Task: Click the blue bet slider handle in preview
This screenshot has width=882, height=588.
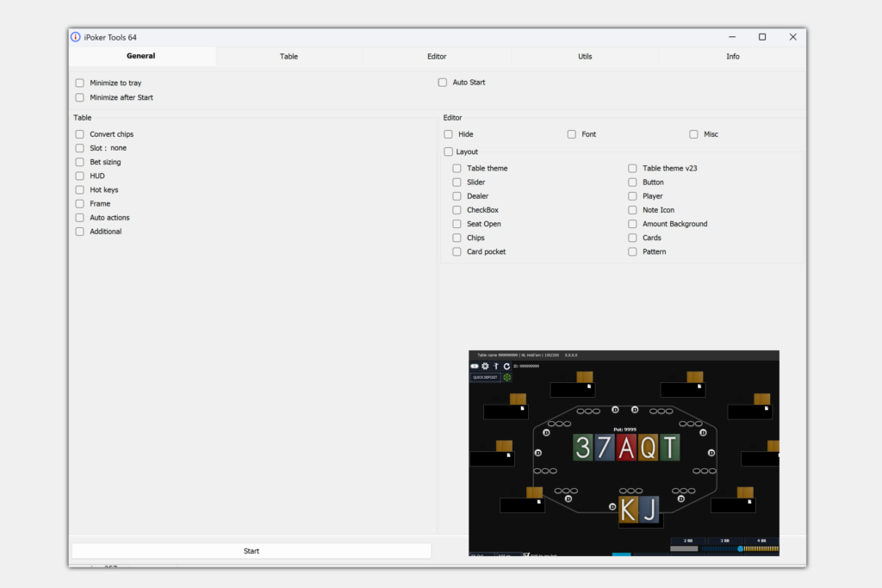Action: 740,548
